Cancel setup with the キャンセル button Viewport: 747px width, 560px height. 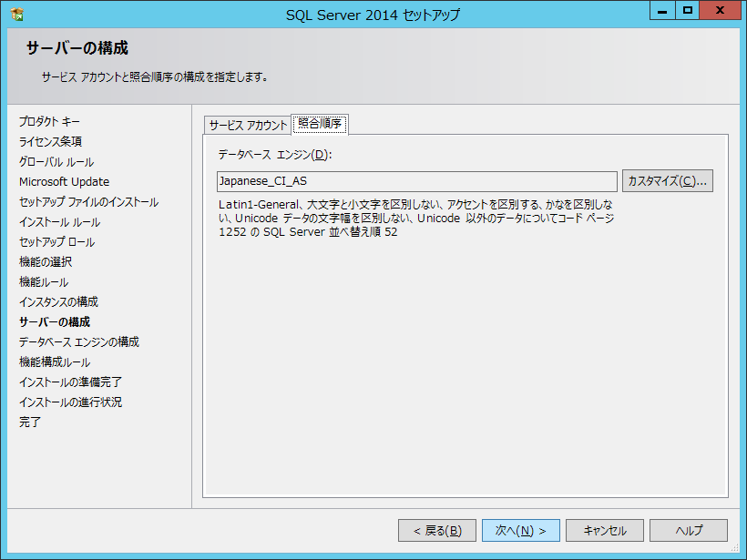[x=604, y=531]
